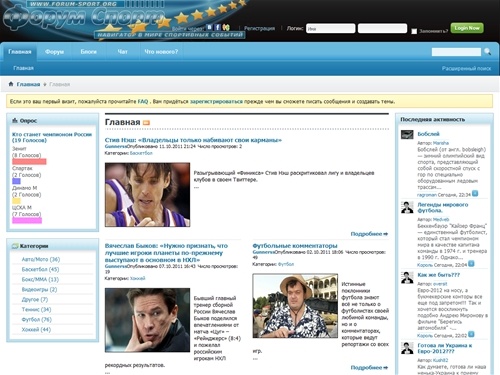Click the home icon in the breadcrumb
Screen dimensions: 500x375
pyautogui.click(x=11, y=84)
